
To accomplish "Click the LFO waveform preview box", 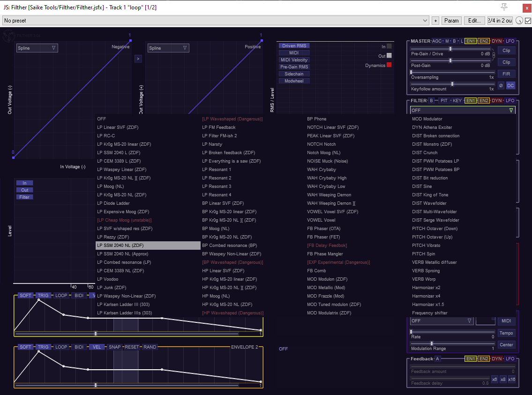I will click(x=486, y=321).
